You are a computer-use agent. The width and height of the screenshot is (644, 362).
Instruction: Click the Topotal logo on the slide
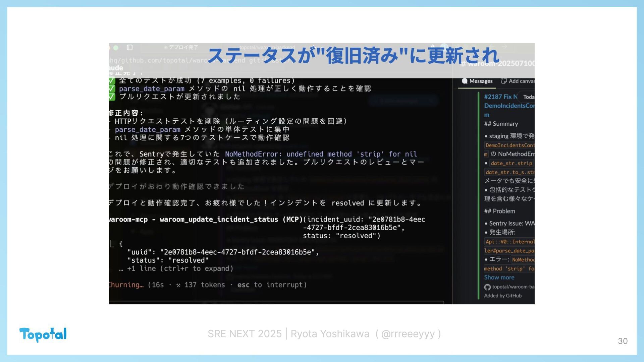click(43, 334)
